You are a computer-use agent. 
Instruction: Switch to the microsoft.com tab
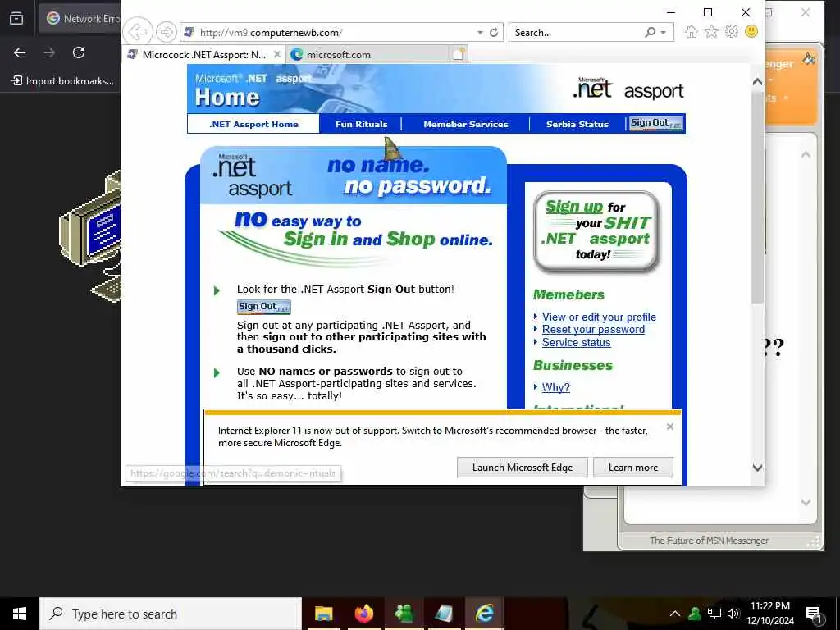[x=368, y=55]
